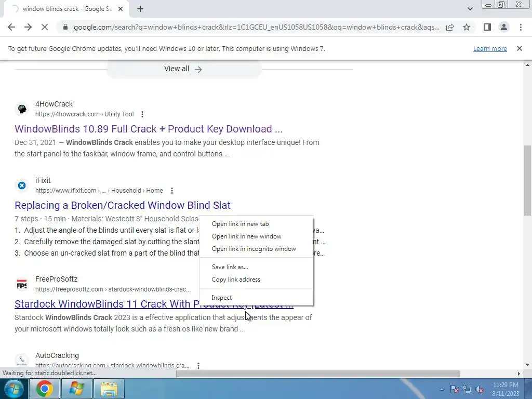Open the Windows flag taskbar app
The width and height of the screenshot is (532, 399).
(76, 389)
